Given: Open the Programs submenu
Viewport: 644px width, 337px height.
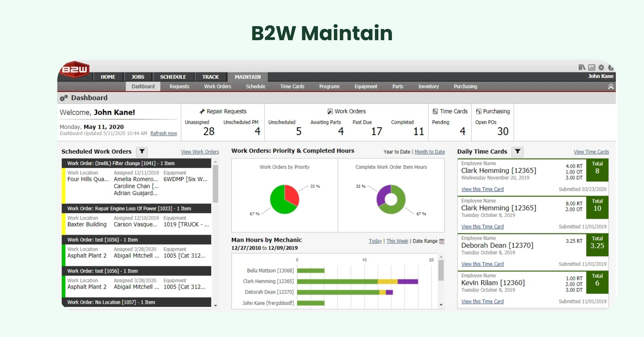Looking at the screenshot, I should (x=329, y=86).
